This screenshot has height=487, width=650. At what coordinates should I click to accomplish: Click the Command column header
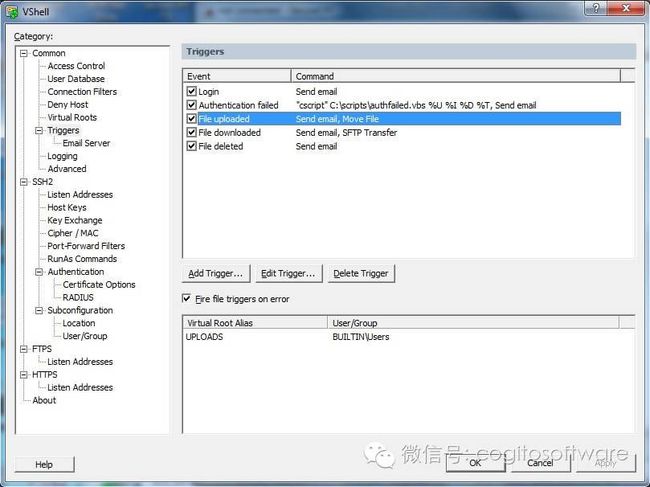click(456, 76)
